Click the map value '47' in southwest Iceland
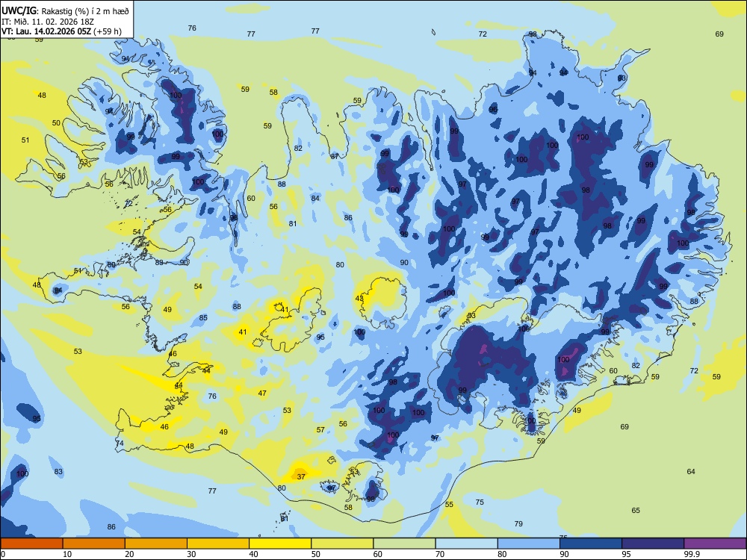Image resolution: width=747 pixels, height=560 pixels. click(x=262, y=393)
